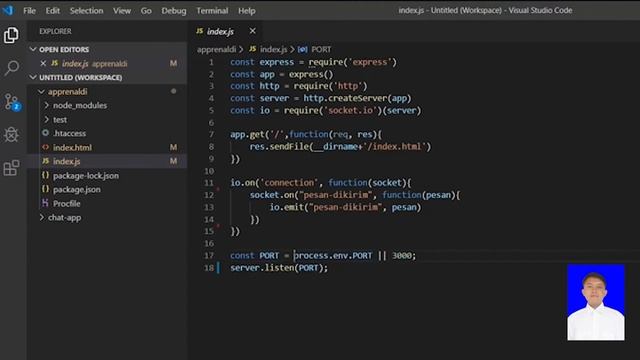Click PORT breadcrumb segment

click(x=321, y=49)
